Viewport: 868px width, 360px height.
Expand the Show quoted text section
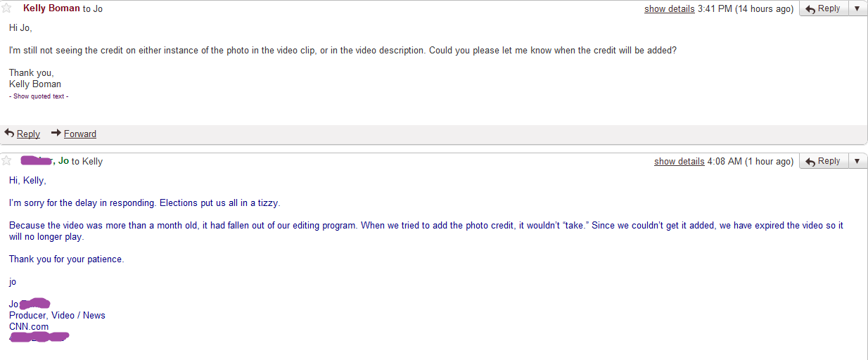39,96
